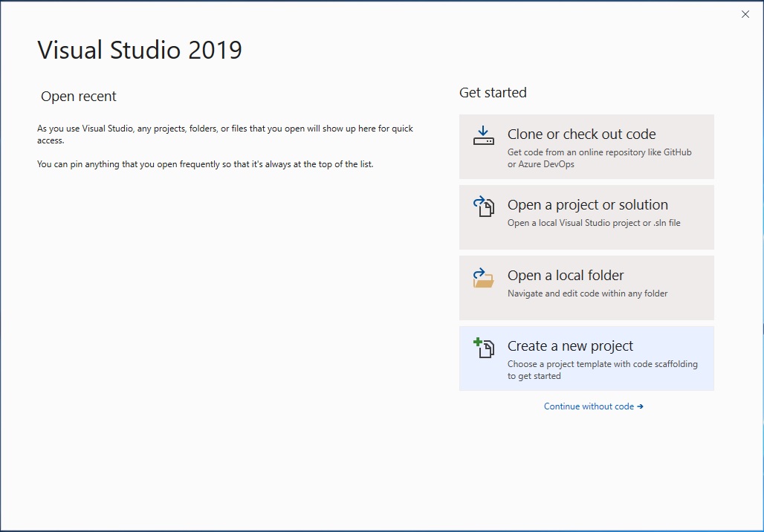Follow the 'Continue without code' link
This screenshot has width=764, height=532.
coord(594,406)
